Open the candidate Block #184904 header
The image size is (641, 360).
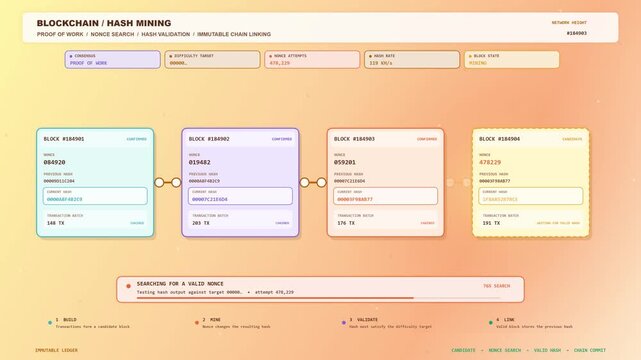[531, 139]
